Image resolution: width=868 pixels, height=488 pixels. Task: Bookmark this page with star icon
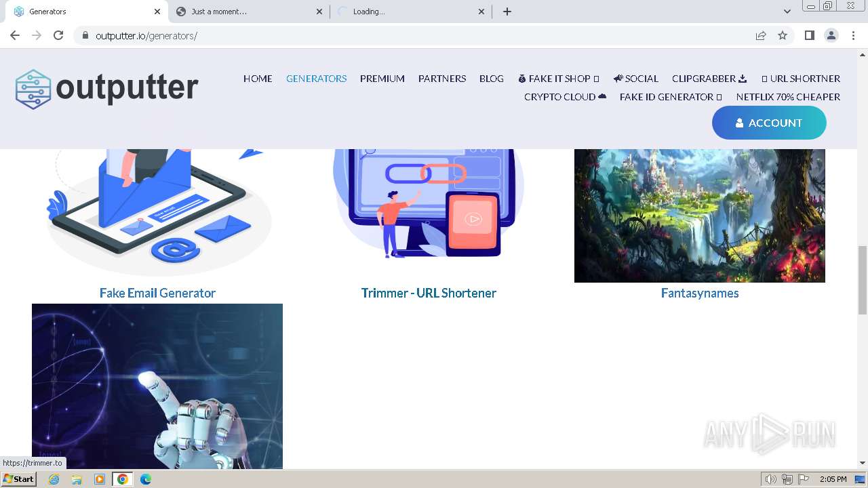tap(783, 35)
